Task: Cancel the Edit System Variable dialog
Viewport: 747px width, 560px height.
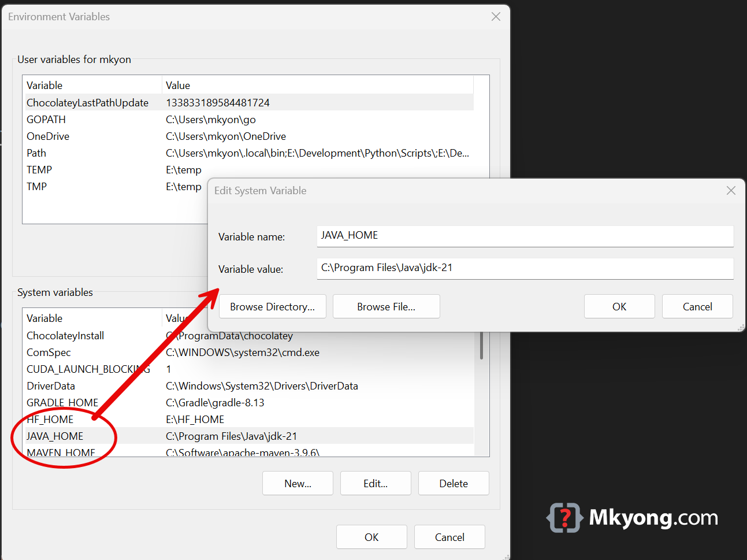Action: [697, 306]
